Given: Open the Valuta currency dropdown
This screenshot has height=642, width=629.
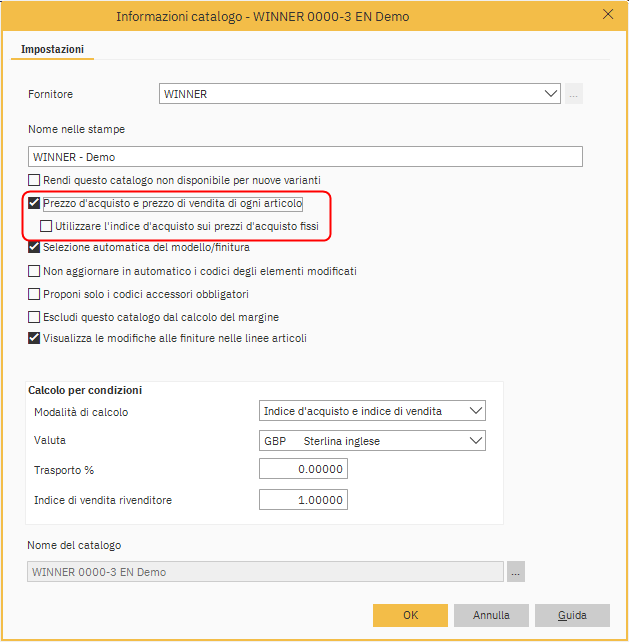Looking at the screenshot, I should point(475,441).
